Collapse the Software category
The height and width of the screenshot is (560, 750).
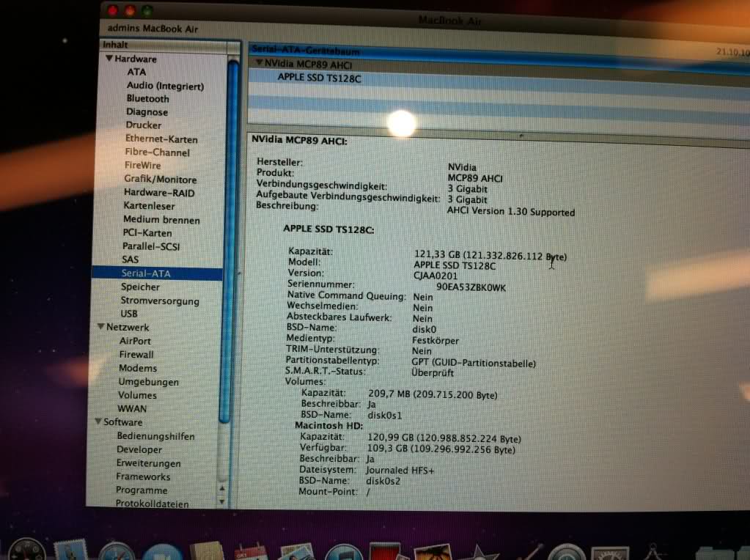click(98, 421)
